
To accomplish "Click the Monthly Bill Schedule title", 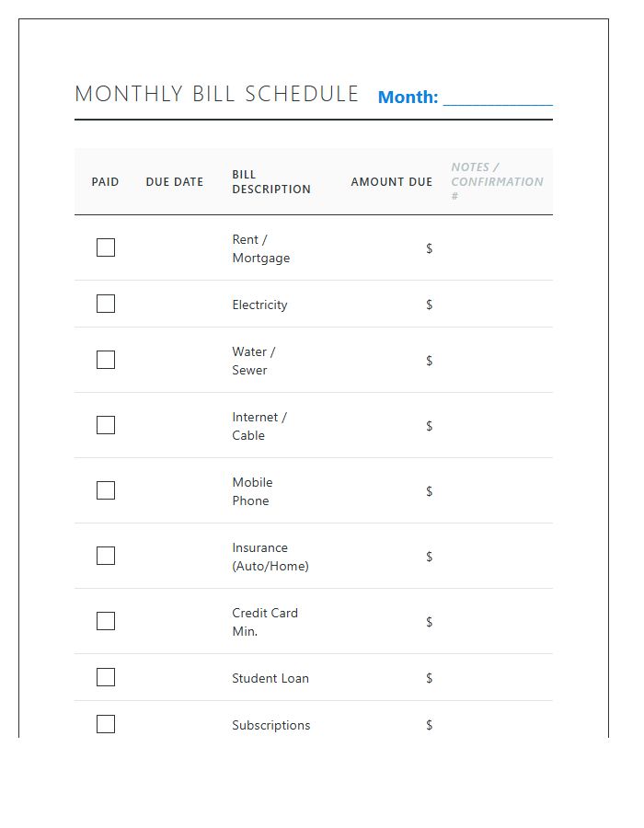I will [217, 94].
